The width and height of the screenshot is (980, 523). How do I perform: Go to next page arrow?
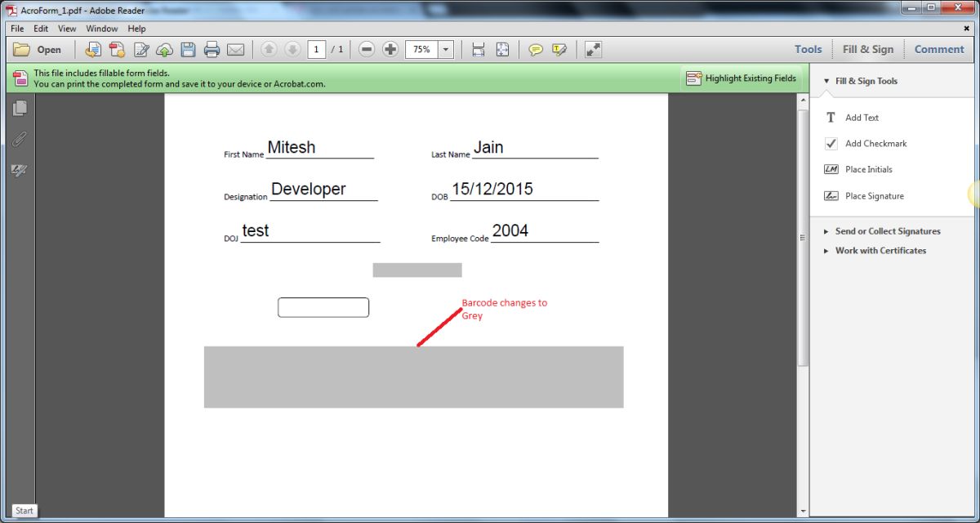[x=292, y=50]
